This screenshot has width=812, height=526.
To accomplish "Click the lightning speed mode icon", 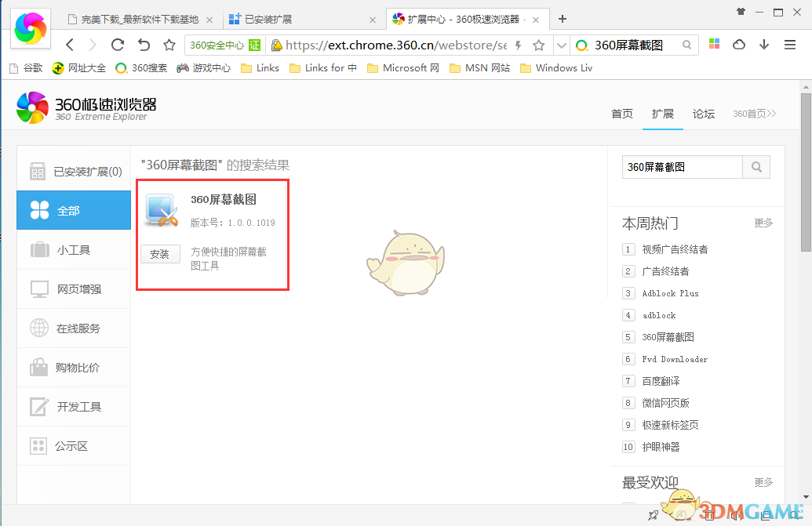I will click(519, 45).
